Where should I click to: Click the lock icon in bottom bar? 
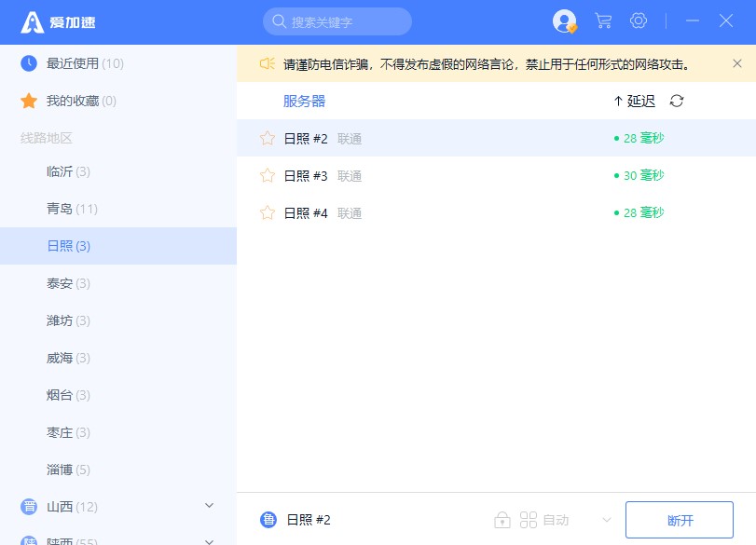(x=502, y=520)
